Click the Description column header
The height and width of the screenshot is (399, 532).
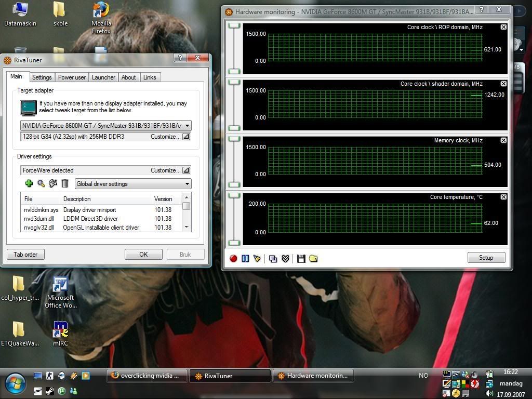click(105, 199)
